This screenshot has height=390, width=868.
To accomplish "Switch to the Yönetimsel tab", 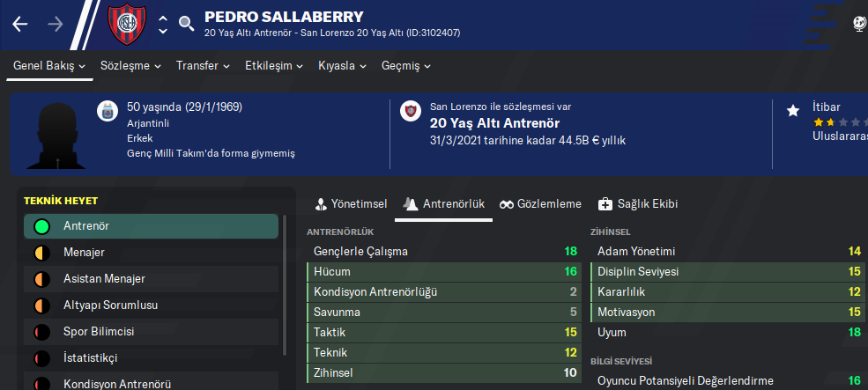I will pyautogui.click(x=351, y=204).
